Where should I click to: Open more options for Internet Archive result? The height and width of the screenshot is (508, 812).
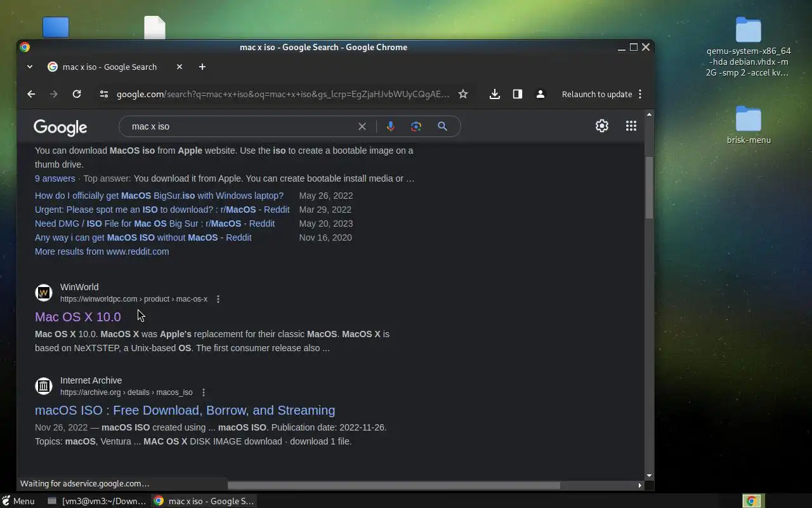204,392
